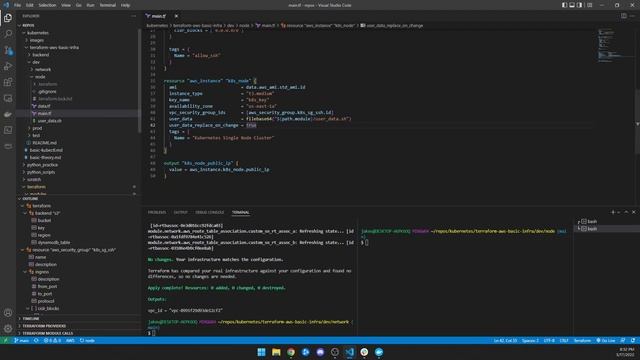The image size is (640, 360).
Task: Open the Remote Explorer view
Action: 8,98
